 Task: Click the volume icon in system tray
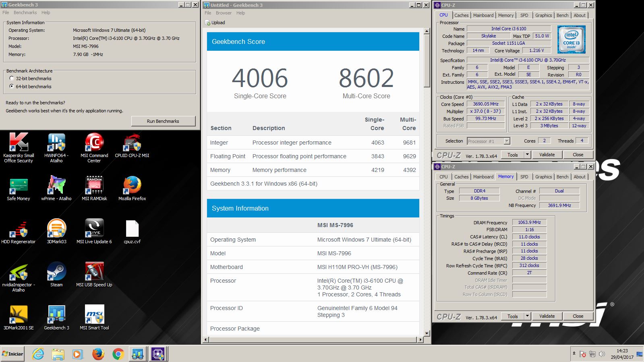point(602,354)
